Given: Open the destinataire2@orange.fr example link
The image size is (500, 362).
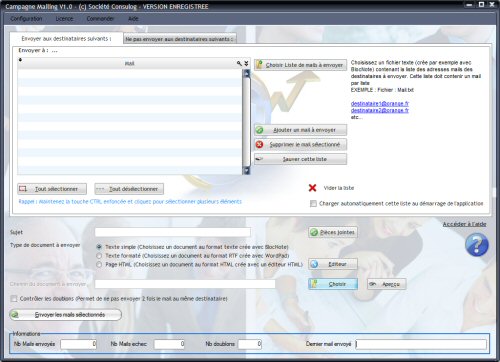Looking at the screenshot, I should click(x=380, y=110).
